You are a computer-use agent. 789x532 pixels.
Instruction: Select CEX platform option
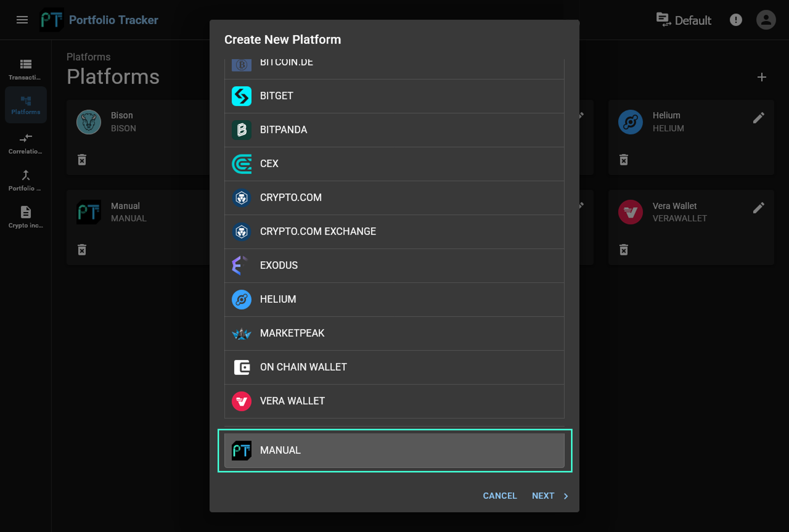[394, 164]
